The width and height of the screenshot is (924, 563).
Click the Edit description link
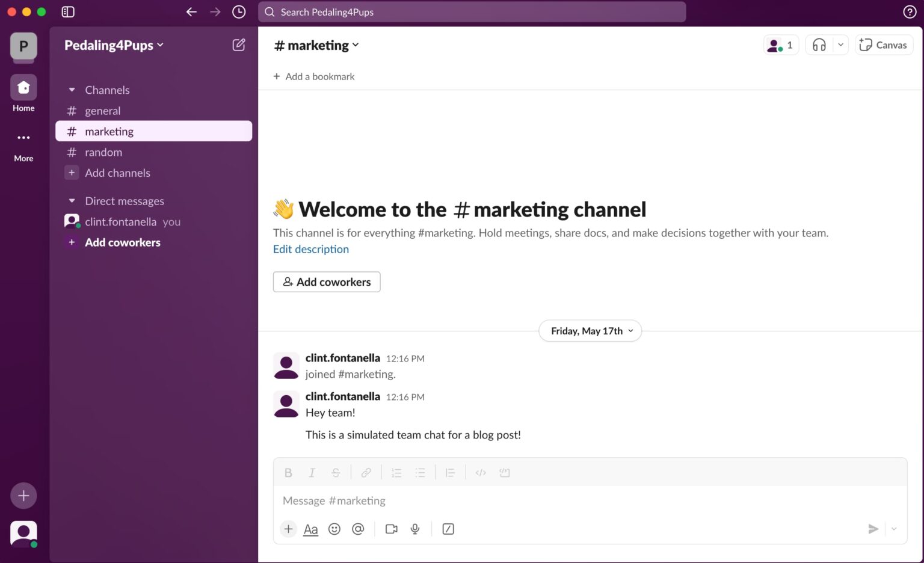tap(311, 249)
